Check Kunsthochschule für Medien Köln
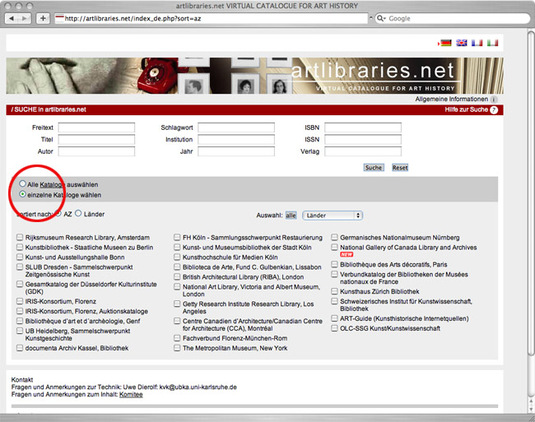 (x=177, y=257)
